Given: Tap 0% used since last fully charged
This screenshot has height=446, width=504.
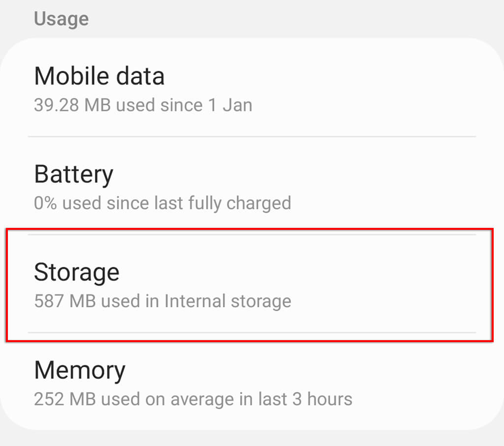Looking at the screenshot, I should click(162, 203).
